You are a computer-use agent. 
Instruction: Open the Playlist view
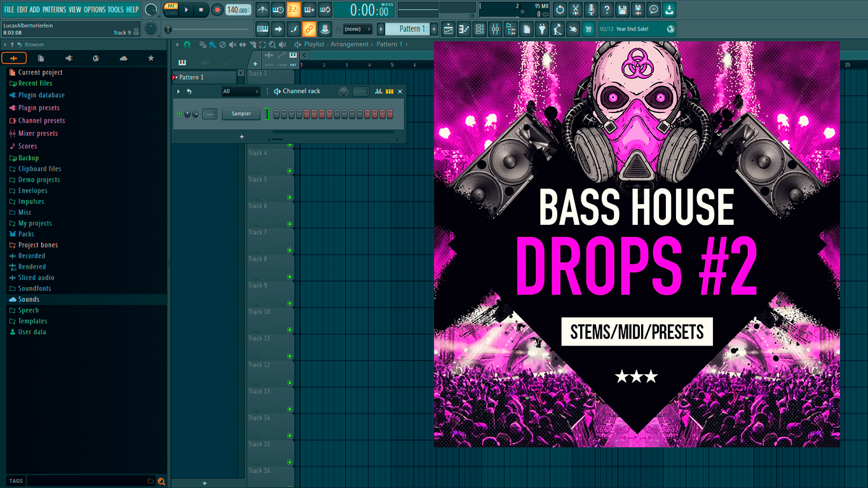pyautogui.click(x=449, y=29)
